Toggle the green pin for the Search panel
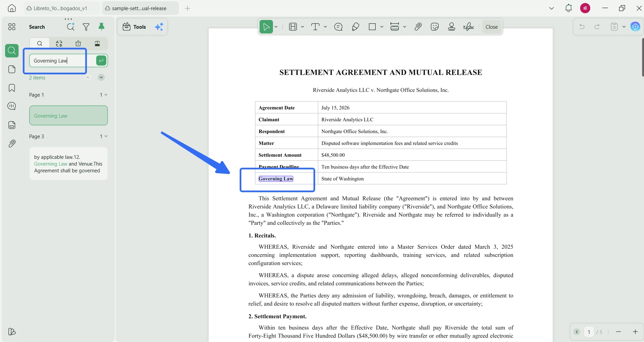 pos(101,27)
